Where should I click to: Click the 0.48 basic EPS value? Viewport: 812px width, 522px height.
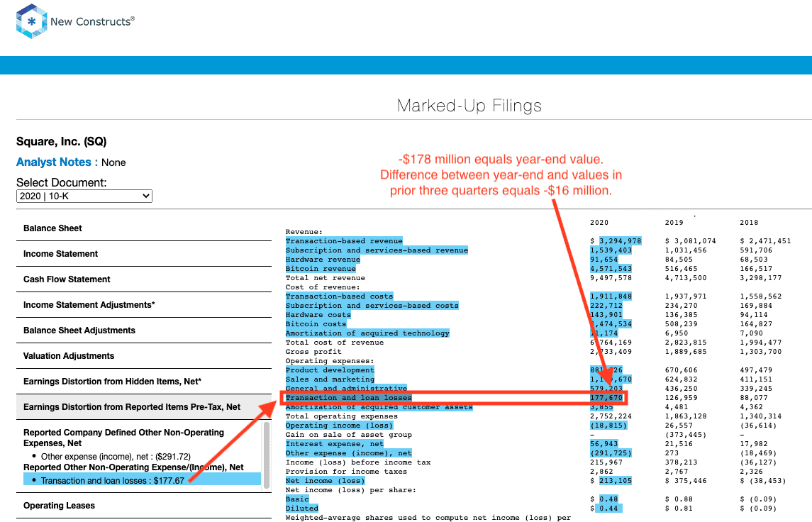click(608, 499)
